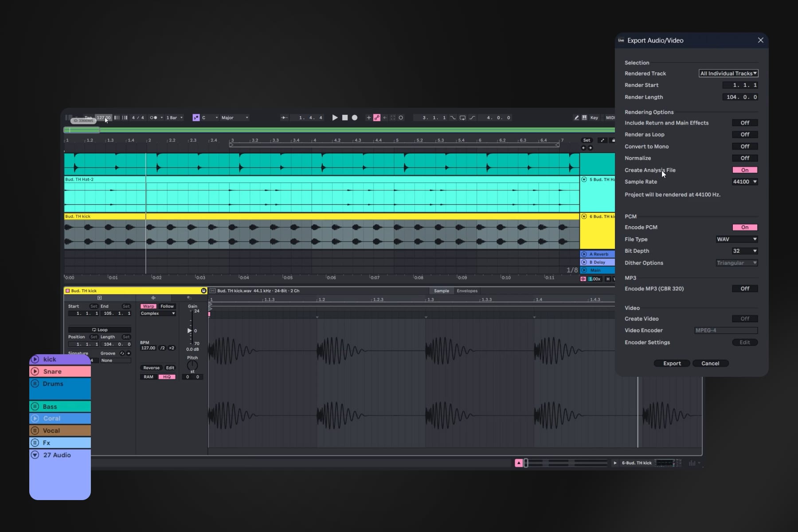Image resolution: width=798 pixels, height=532 pixels.
Task: Click the Stop button in transport
Action: point(345,118)
